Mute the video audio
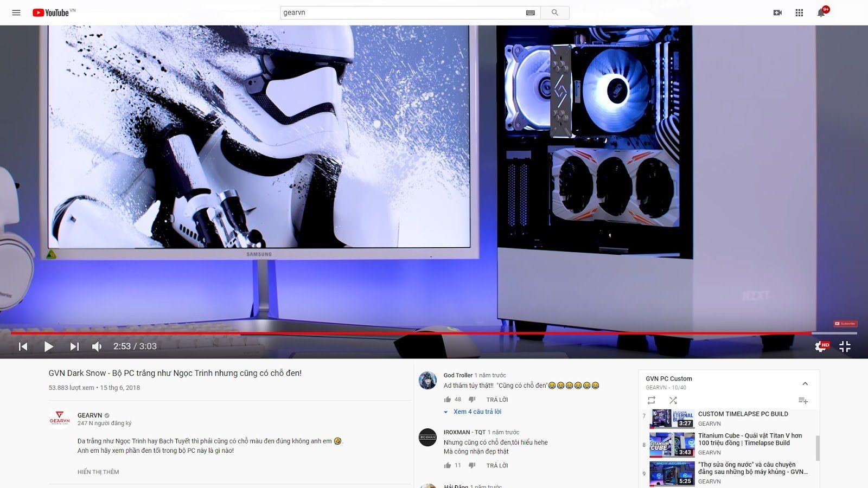This screenshot has width=868, height=488. [98, 346]
